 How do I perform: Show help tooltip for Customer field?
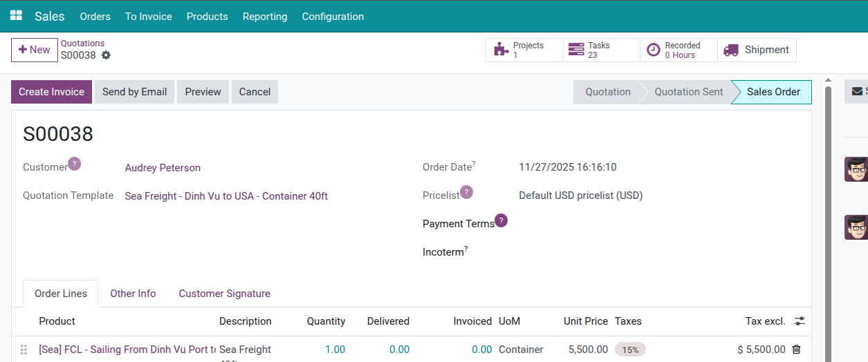pos(75,164)
